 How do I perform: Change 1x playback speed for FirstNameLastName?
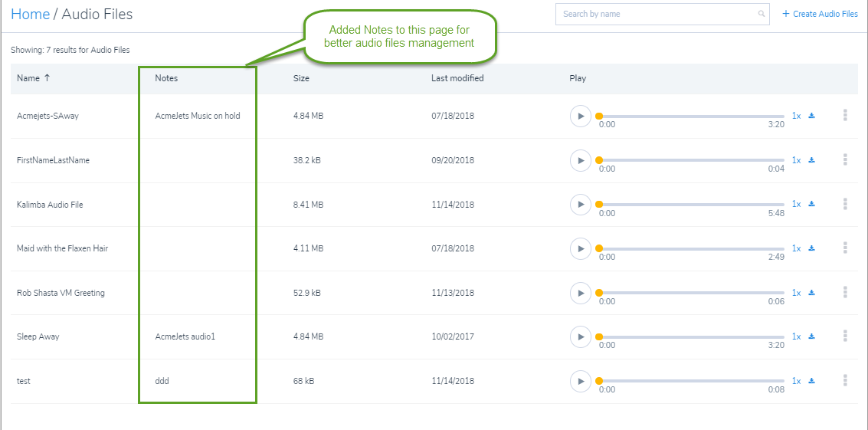click(x=796, y=160)
